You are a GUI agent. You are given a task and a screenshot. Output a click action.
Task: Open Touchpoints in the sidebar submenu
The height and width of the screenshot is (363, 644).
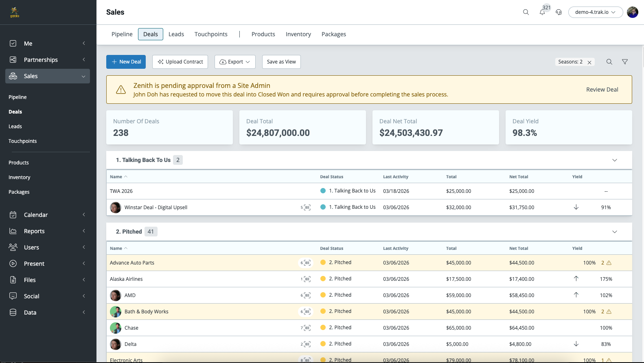(23, 141)
